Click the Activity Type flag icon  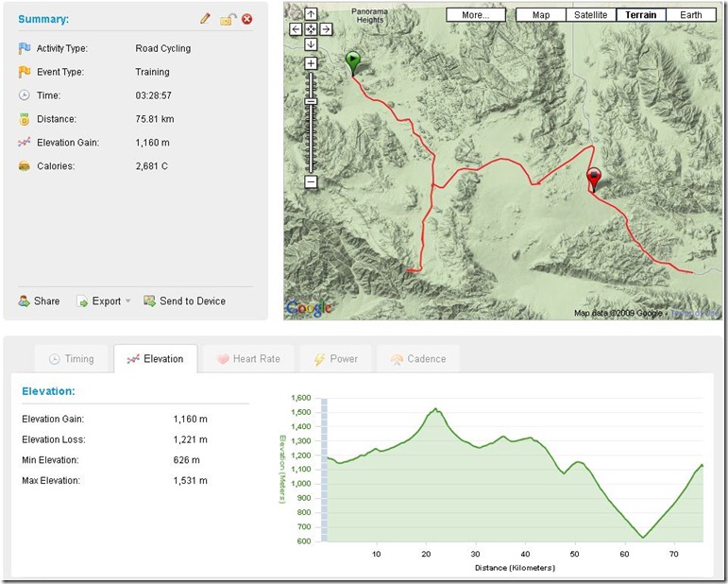(x=25, y=48)
